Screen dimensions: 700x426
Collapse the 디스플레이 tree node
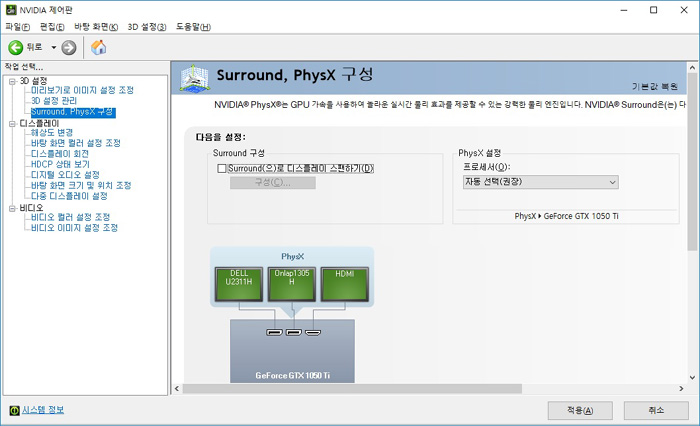(12, 124)
